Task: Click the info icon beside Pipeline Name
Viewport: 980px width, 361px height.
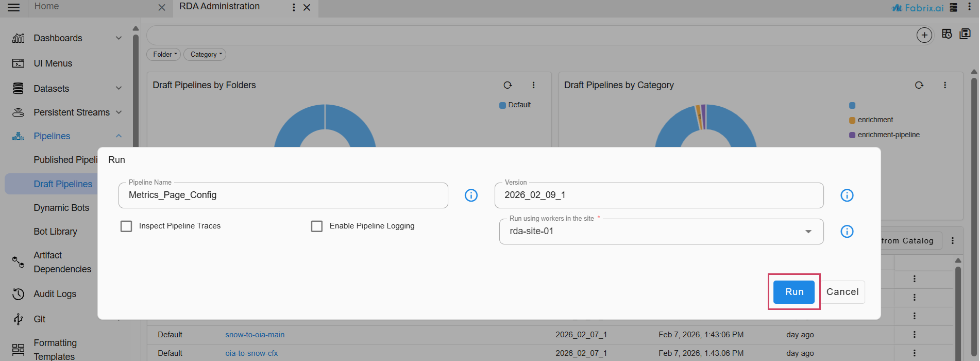Action: pyautogui.click(x=471, y=195)
